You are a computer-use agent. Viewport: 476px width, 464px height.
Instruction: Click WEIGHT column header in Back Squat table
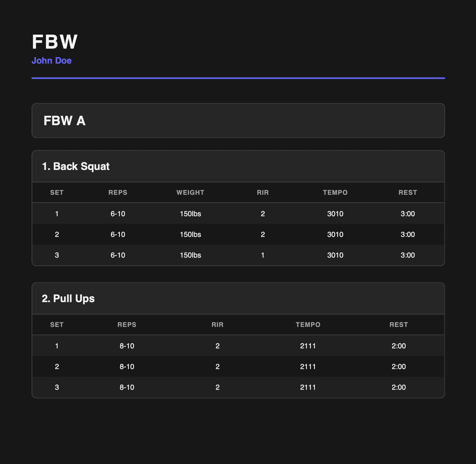190,192
